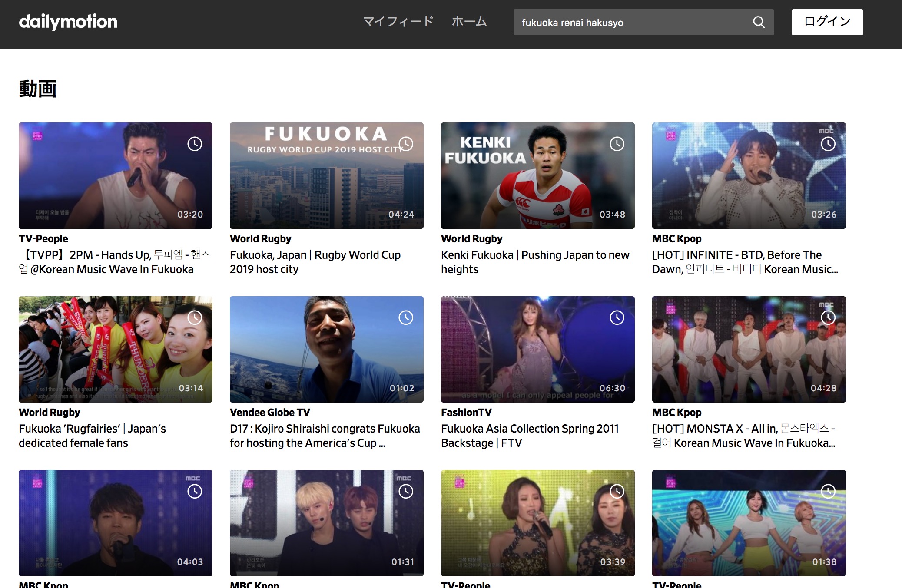The height and width of the screenshot is (588, 902).
Task: Open INFINITE BTD video thumbnail
Action: click(x=749, y=175)
